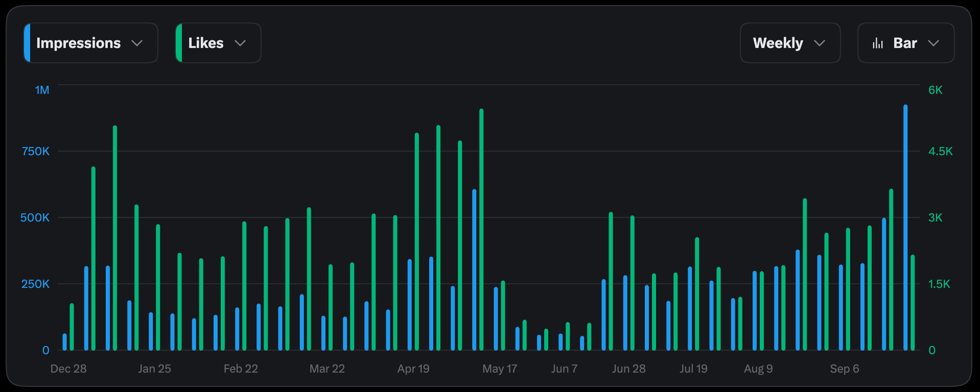Click the 'May 17' date label
980x392 pixels.
[x=500, y=369]
